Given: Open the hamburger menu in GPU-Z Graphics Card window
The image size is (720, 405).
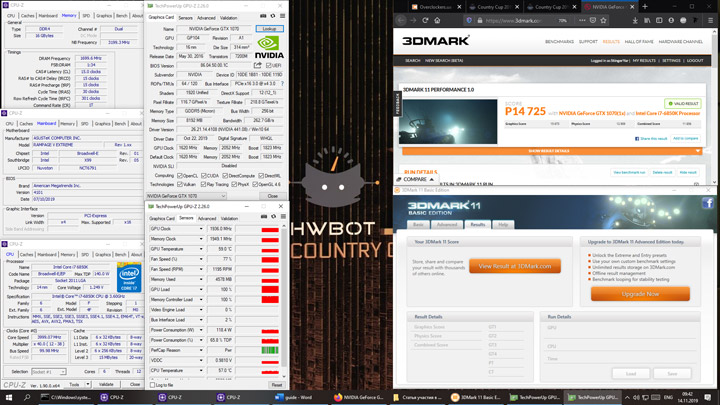Looking at the screenshot, I should [x=282, y=16].
